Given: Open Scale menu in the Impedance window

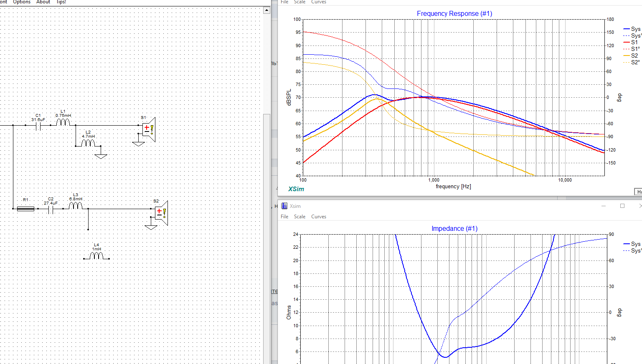Looking at the screenshot, I should [x=299, y=217].
